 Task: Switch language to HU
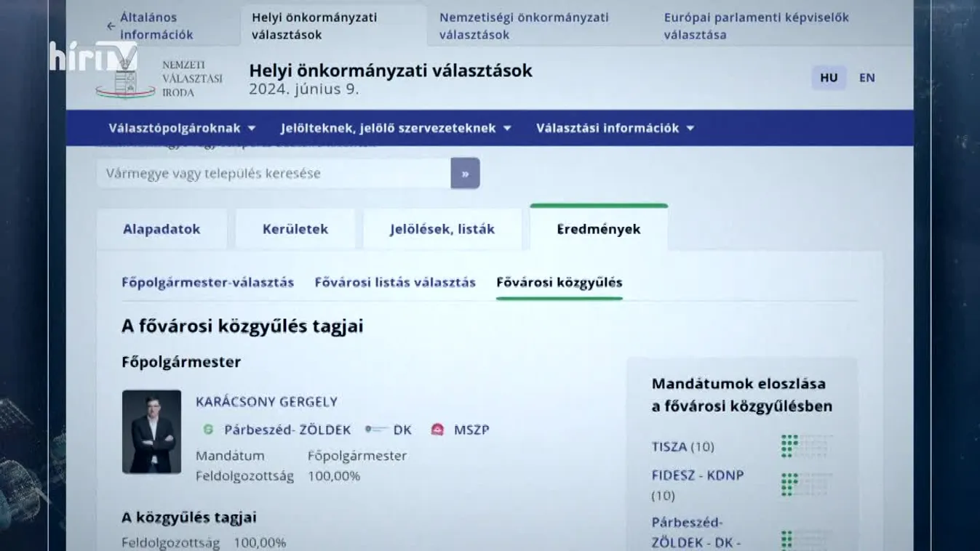(x=829, y=78)
